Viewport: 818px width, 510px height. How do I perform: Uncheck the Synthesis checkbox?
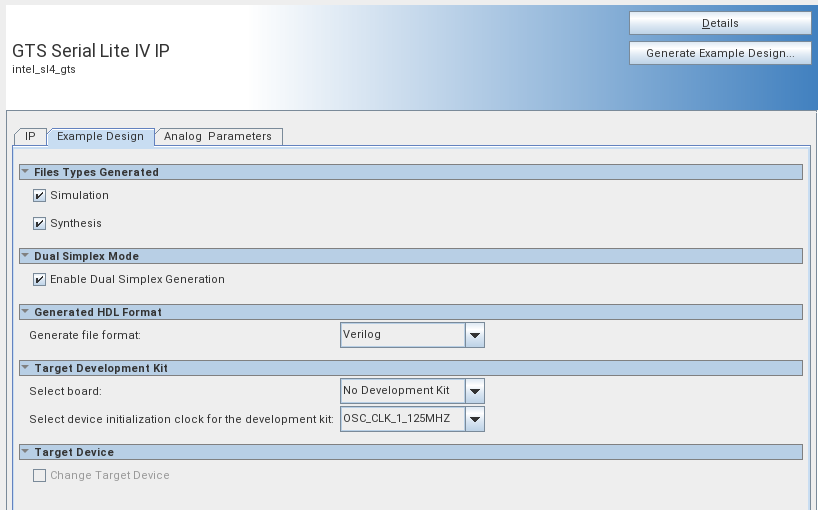(x=39, y=224)
